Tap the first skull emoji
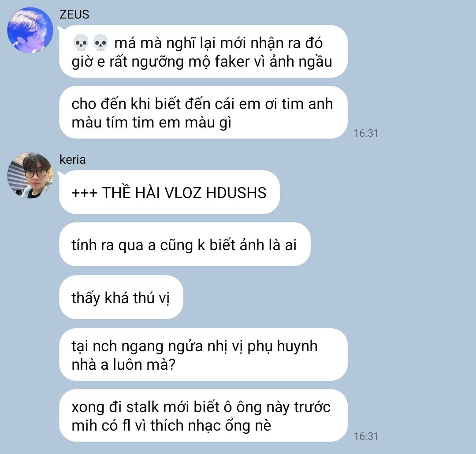 point(81,43)
